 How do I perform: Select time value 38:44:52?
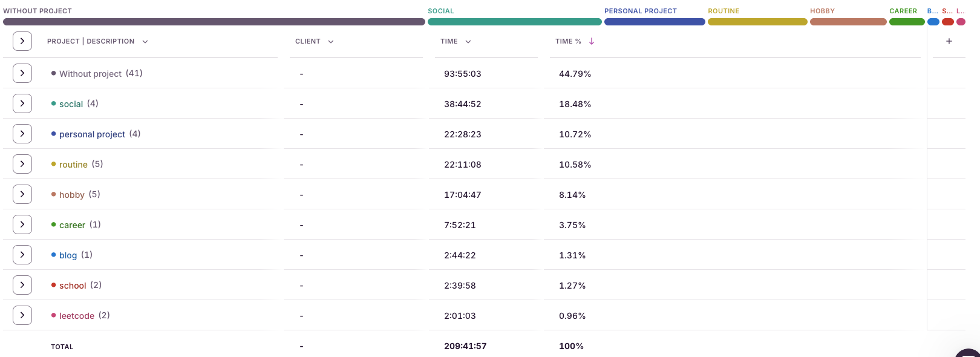tap(463, 104)
